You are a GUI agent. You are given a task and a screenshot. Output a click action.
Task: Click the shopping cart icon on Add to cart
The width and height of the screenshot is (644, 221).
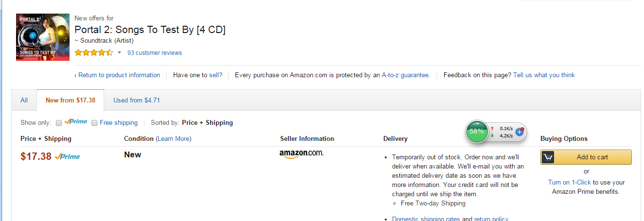click(548, 157)
